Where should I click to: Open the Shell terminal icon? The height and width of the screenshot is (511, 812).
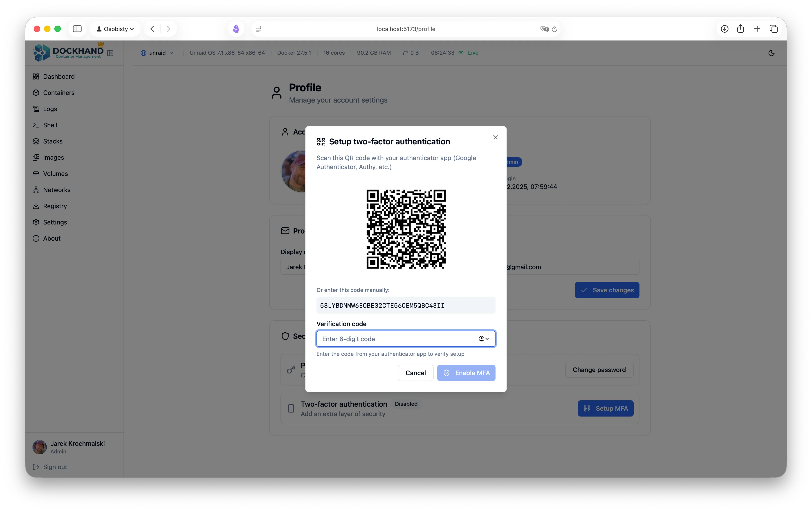click(36, 125)
